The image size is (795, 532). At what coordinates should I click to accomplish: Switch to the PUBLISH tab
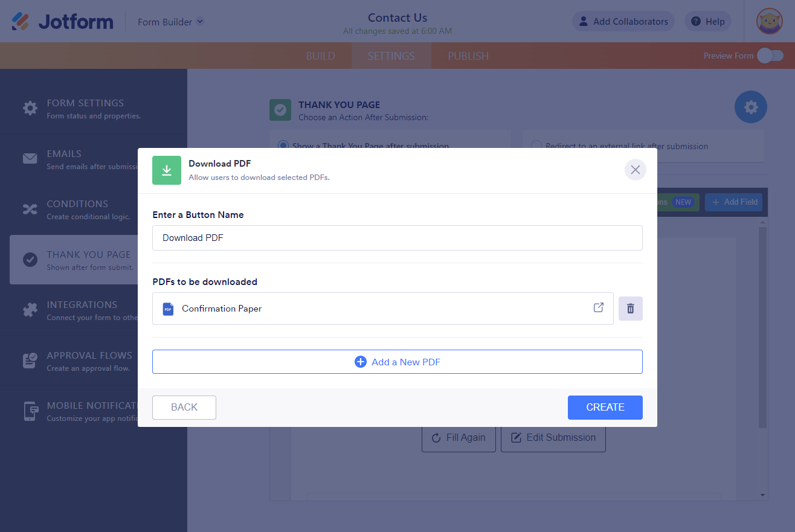click(x=468, y=56)
